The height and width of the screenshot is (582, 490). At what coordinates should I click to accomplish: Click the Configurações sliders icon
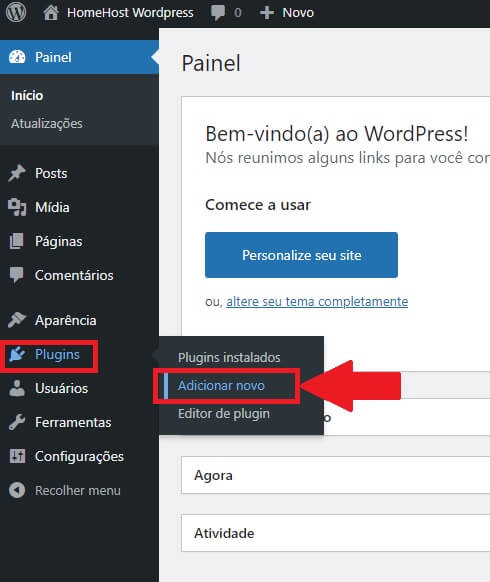17,456
